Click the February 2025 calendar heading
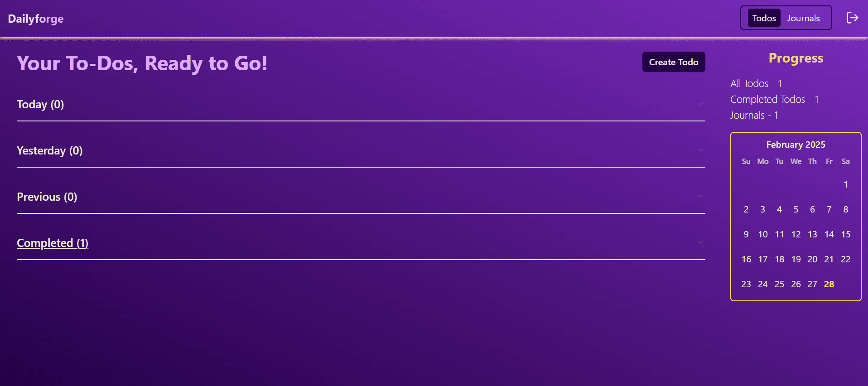Screen dimensions: 868x386 point(796,145)
